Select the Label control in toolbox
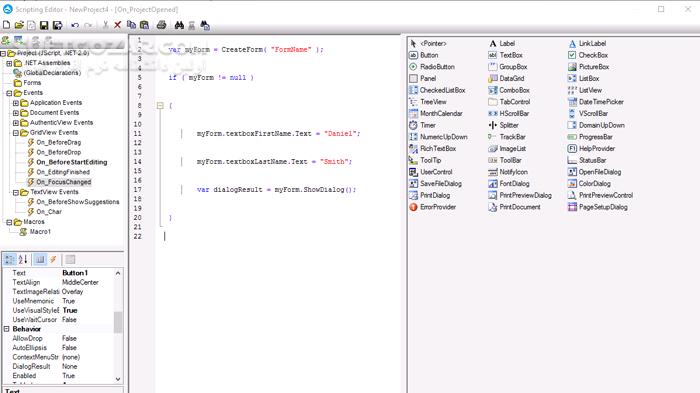The image size is (700, 393). click(502, 43)
